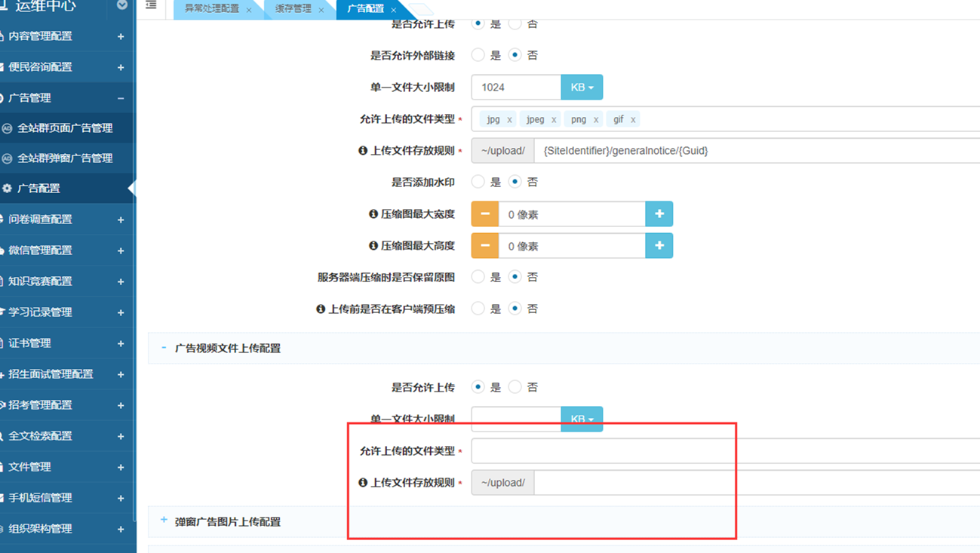Collapse the 广告视频文件上传配置 section
980x553 pixels.
coord(164,349)
